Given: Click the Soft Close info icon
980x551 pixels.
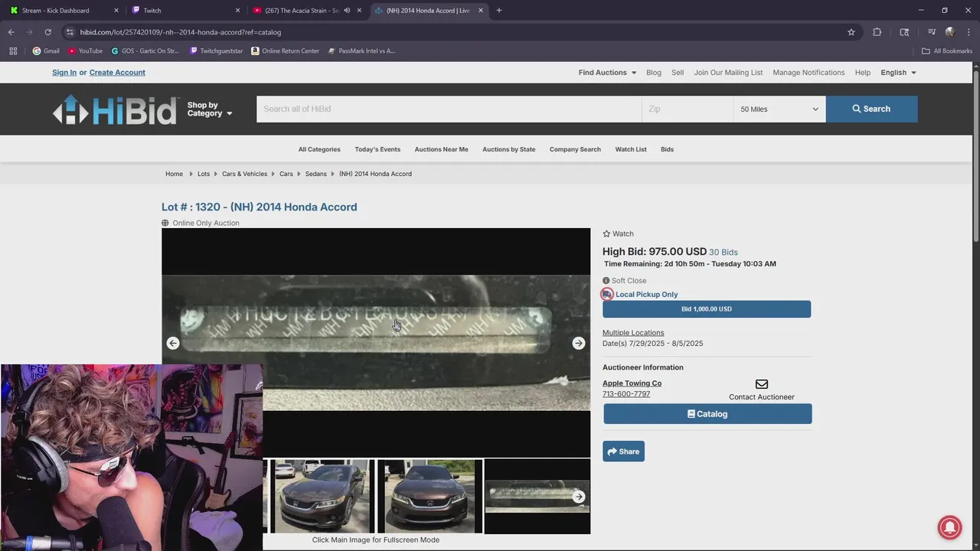Looking at the screenshot, I should coord(606,281).
